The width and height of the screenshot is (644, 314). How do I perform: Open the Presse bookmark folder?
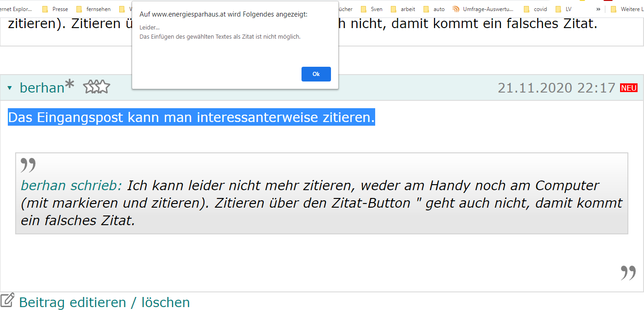pyautogui.click(x=55, y=9)
